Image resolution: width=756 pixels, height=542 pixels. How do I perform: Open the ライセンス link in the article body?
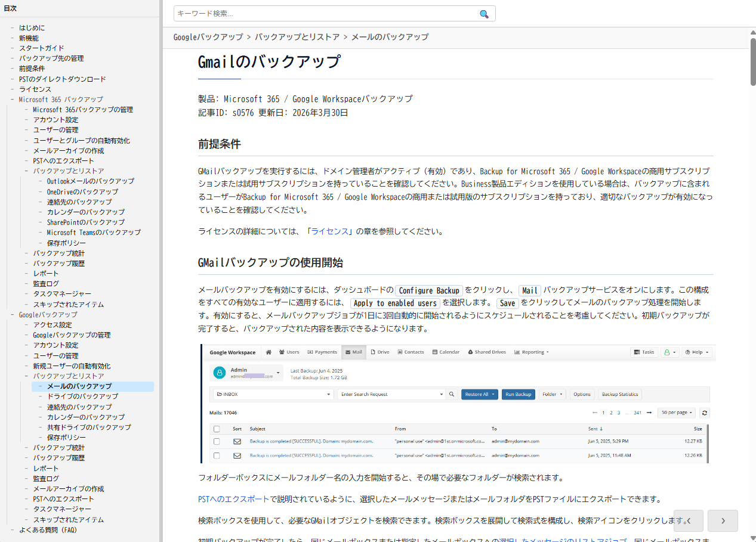click(x=329, y=231)
